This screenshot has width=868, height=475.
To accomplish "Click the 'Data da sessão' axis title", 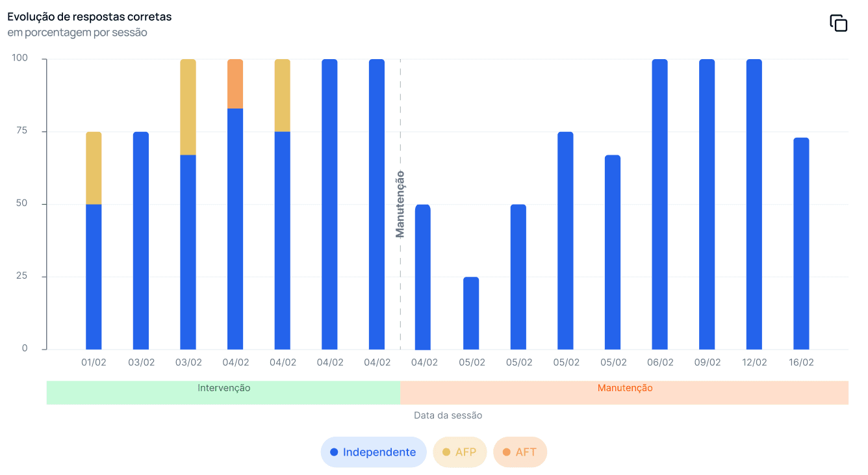I will 448,415.
